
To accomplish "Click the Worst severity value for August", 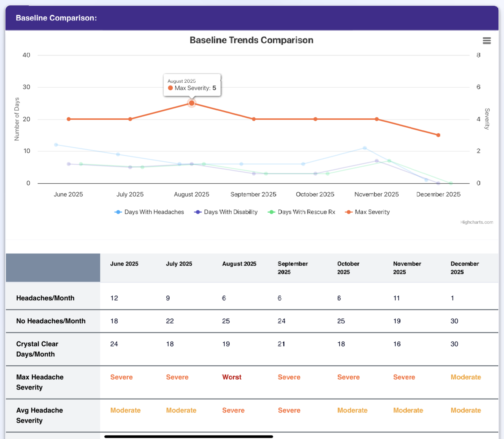I will coord(232,377).
